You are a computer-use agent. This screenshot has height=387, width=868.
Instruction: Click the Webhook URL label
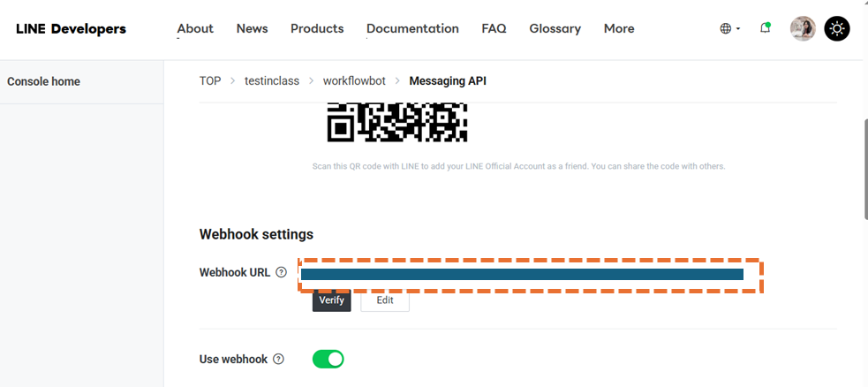coord(235,272)
